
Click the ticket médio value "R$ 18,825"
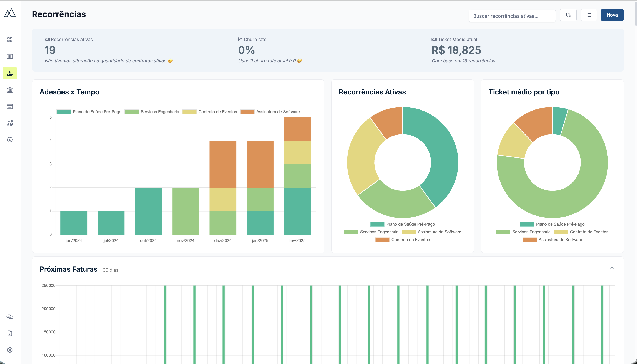click(x=456, y=50)
